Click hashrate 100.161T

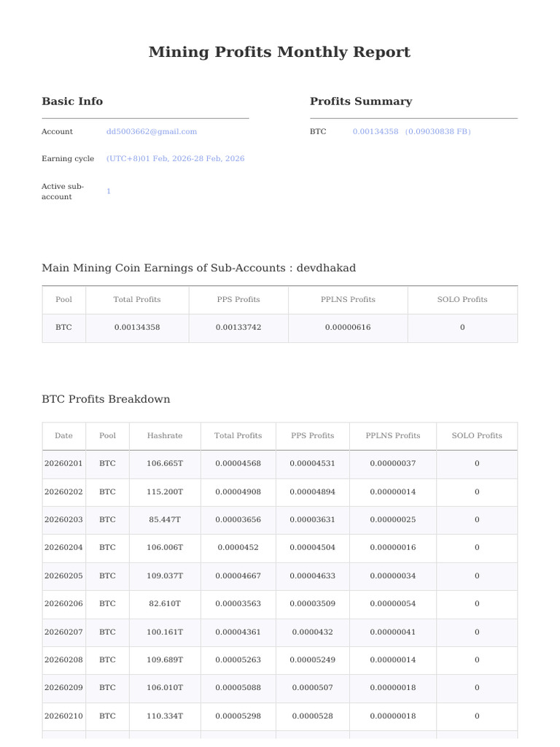pyautogui.click(x=165, y=632)
